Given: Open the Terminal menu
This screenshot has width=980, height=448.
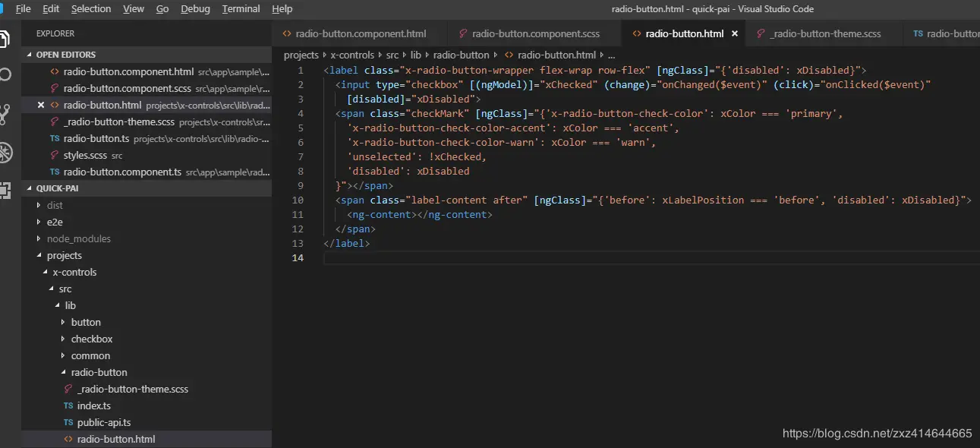Looking at the screenshot, I should click(x=241, y=9).
